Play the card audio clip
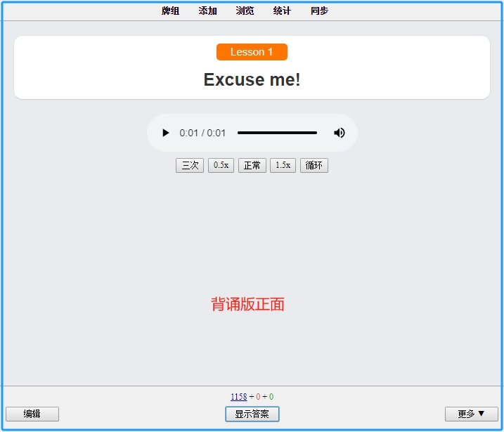This screenshot has height=432, width=504. point(165,133)
